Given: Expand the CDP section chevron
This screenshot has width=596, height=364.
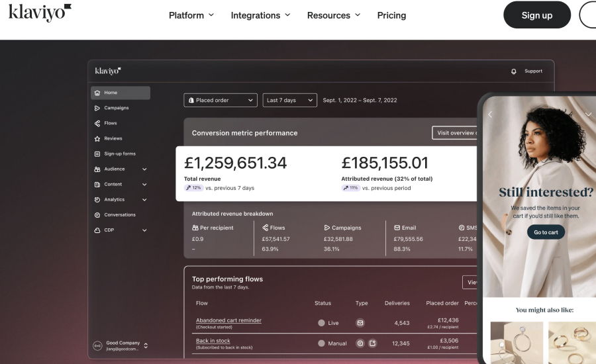Looking at the screenshot, I should point(144,230).
